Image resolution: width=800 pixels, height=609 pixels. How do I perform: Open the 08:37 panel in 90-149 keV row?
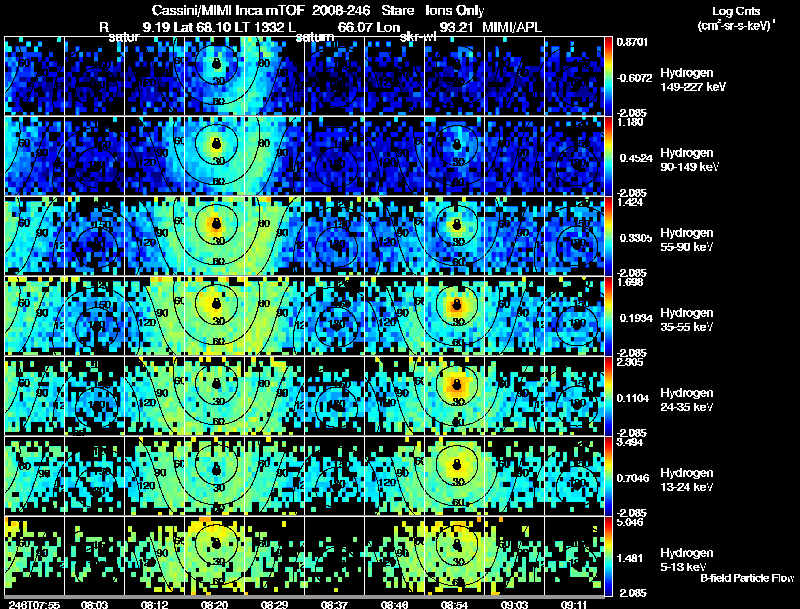tap(334, 156)
